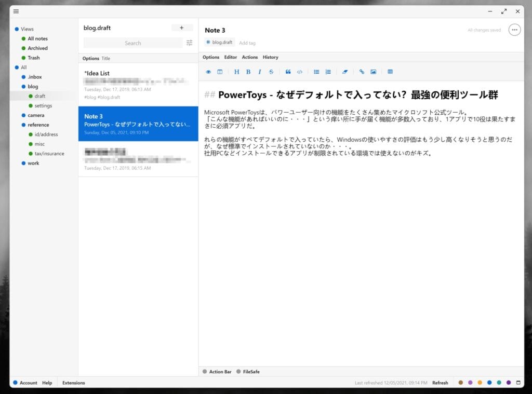Screen dimensions: 532x394
Task: Insert a table with the grid icon
Action: [390, 72]
